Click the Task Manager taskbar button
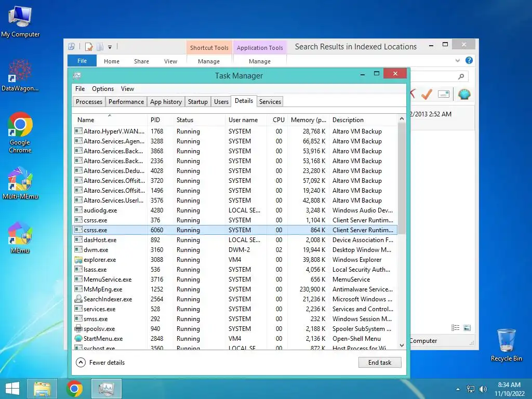 tap(107, 389)
